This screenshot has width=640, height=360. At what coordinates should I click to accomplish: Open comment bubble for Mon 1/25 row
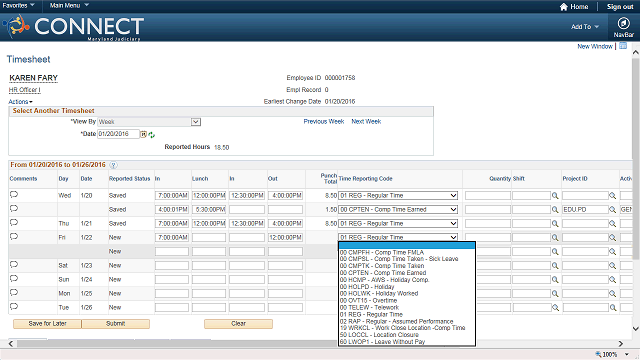click(14, 293)
